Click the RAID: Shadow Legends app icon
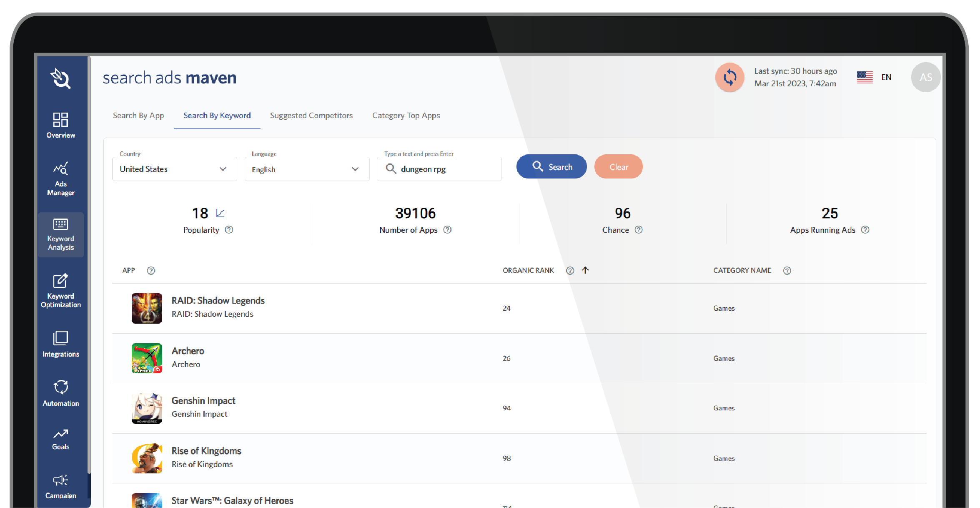The width and height of the screenshot is (980, 508). [x=147, y=308]
